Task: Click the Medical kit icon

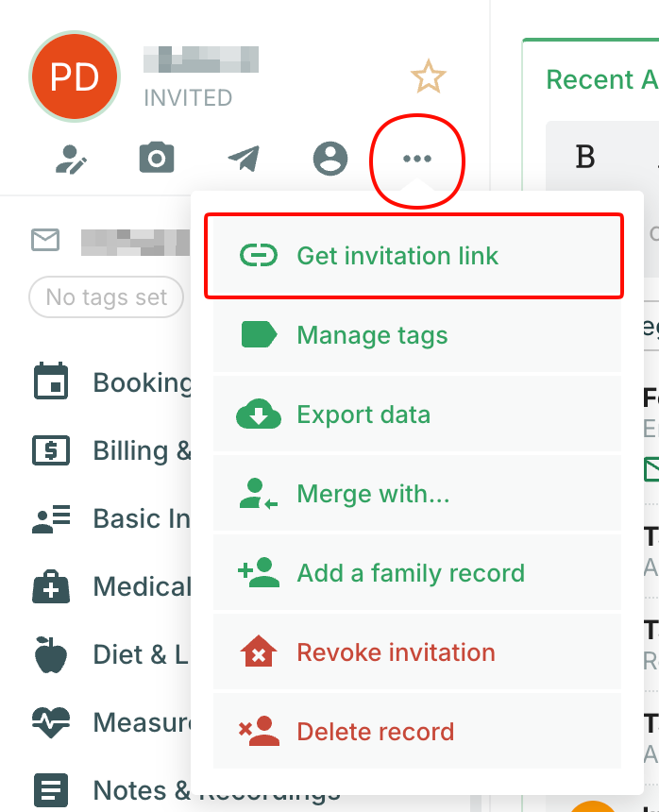Action: pos(50,586)
